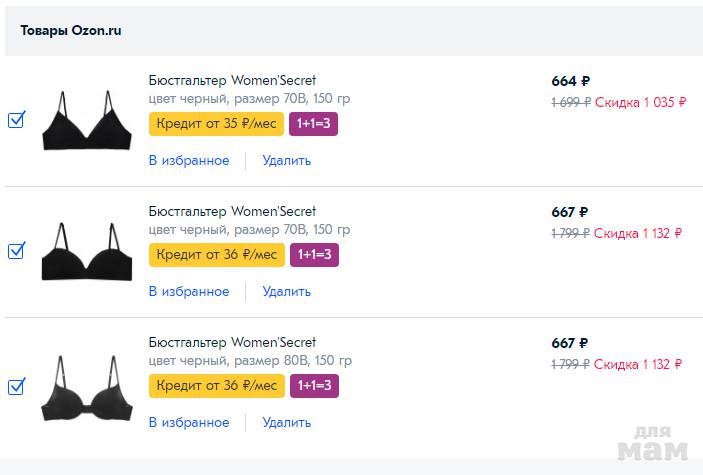View the size 80B bra thumbnail
The height and width of the screenshot is (475, 703).
pos(86,387)
